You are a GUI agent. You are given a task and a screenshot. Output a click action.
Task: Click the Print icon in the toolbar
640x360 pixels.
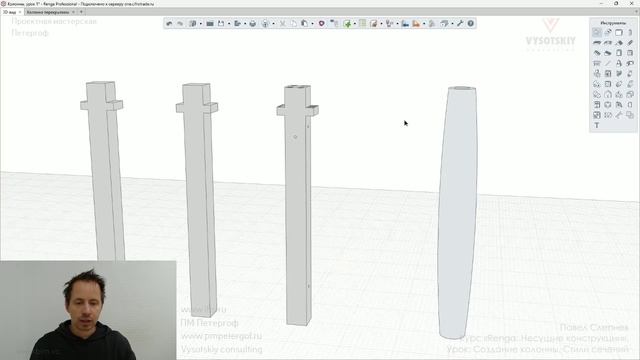[253, 24]
